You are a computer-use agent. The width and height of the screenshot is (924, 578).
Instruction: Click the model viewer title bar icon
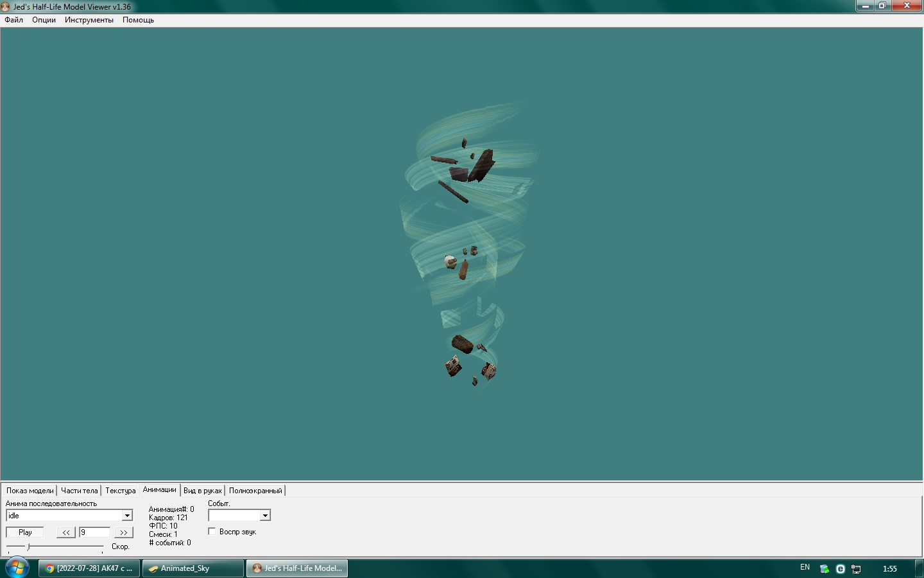pyautogui.click(x=5, y=7)
